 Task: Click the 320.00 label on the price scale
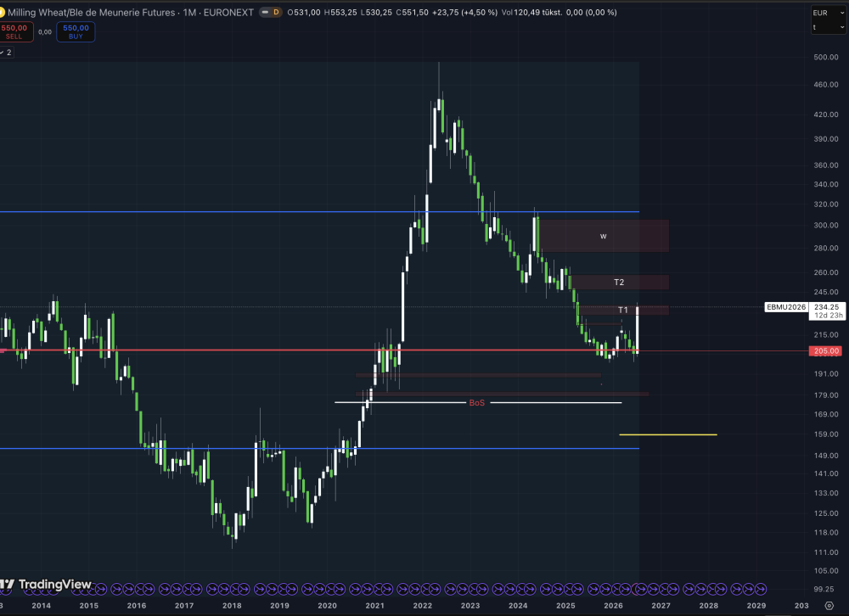(x=826, y=204)
